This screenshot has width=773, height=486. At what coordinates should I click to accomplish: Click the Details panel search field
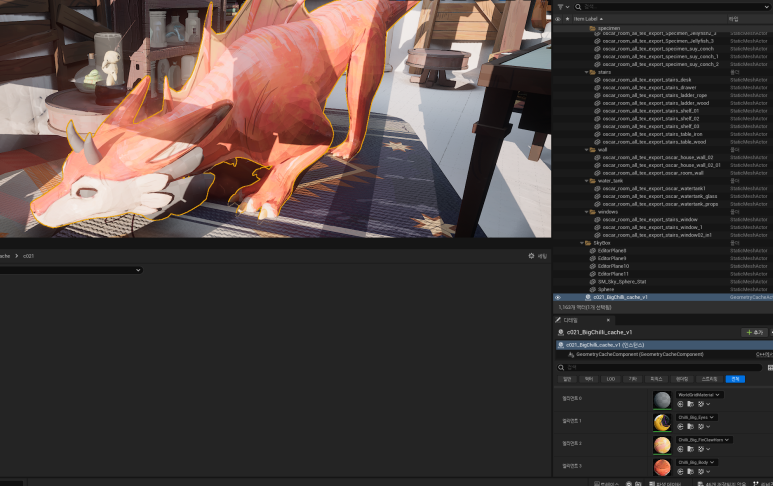660,367
